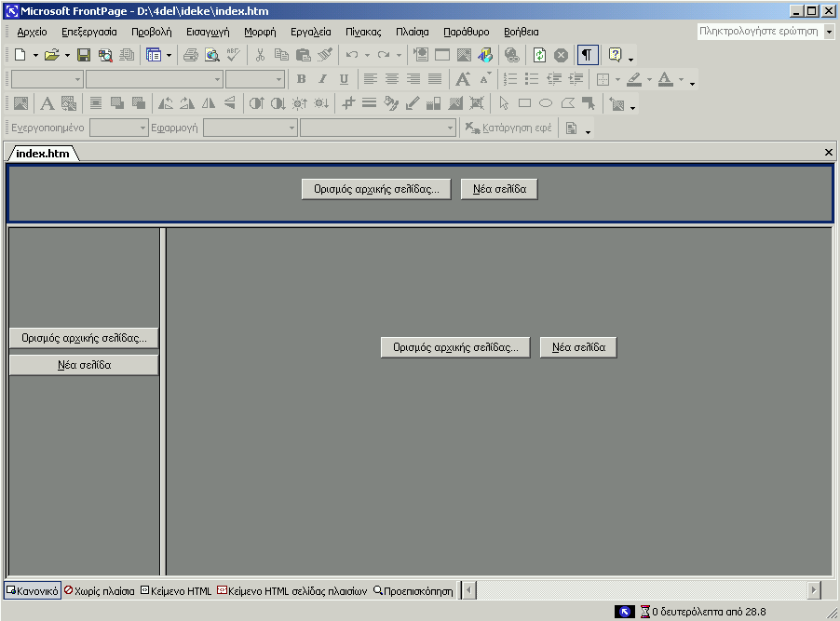Click the New Page icon

pos(20,55)
